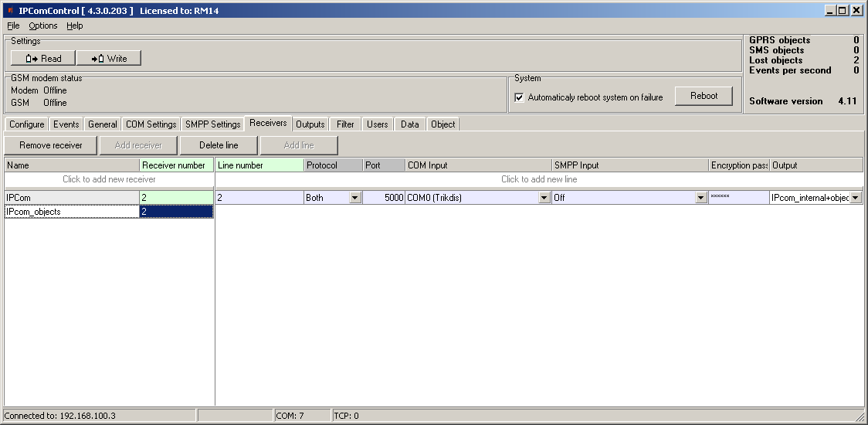868x425 pixels.
Task: Open the SMPP Input dropdown
Action: click(700, 198)
